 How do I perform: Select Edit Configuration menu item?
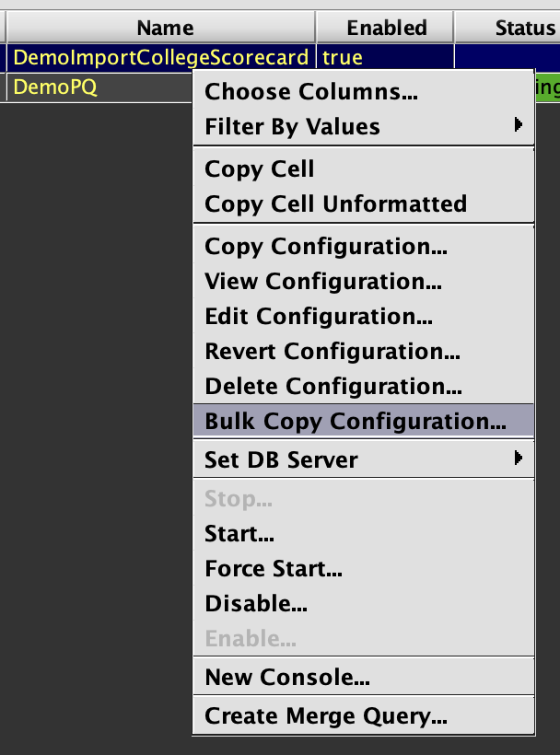319,317
